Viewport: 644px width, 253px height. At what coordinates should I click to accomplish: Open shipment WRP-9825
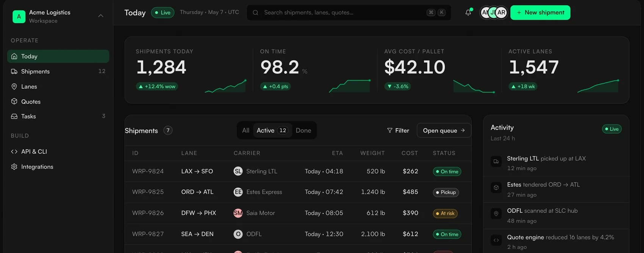point(148,192)
